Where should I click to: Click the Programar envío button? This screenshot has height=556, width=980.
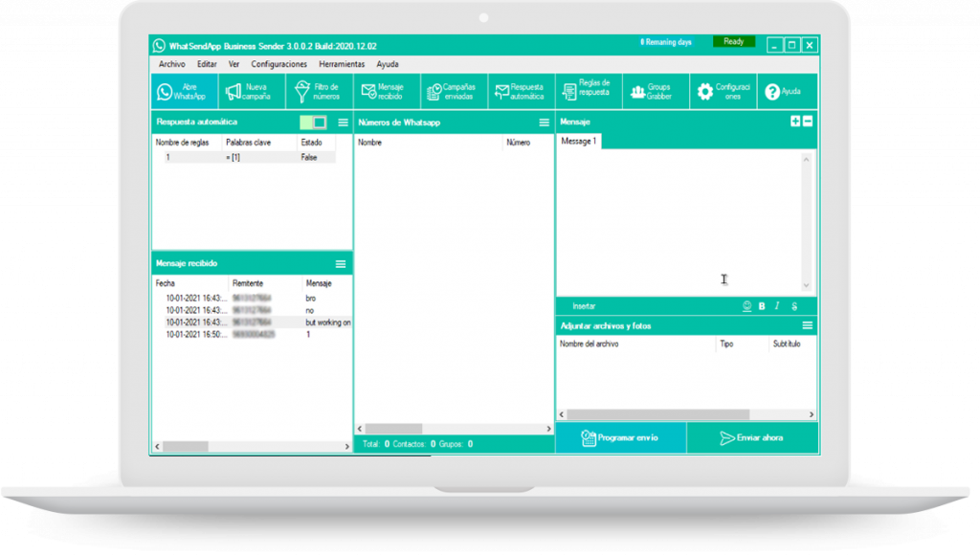(620, 438)
